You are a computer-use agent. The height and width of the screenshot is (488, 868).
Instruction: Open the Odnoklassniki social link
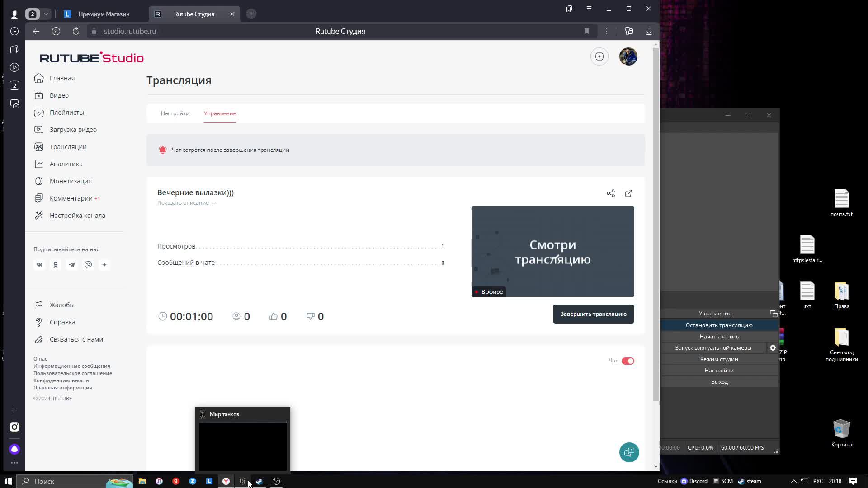(x=56, y=265)
